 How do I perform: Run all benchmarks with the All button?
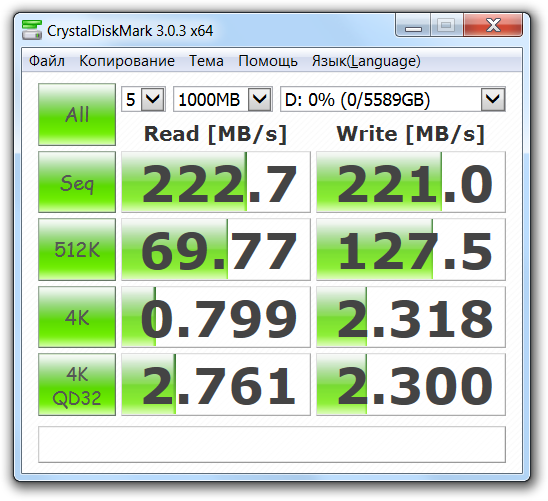tap(77, 114)
